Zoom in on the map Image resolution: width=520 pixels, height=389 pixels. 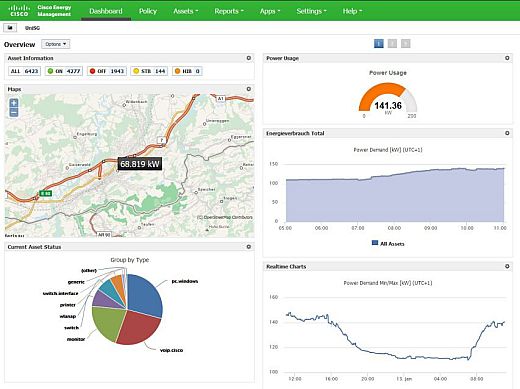click(14, 103)
